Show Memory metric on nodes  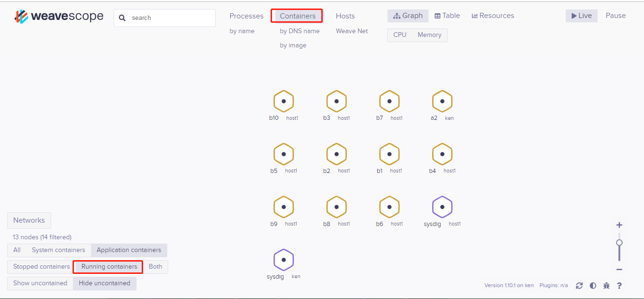click(429, 35)
